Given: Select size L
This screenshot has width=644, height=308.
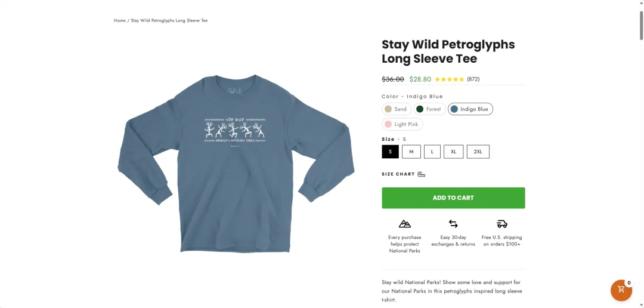Looking at the screenshot, I should tap(432, 152).
